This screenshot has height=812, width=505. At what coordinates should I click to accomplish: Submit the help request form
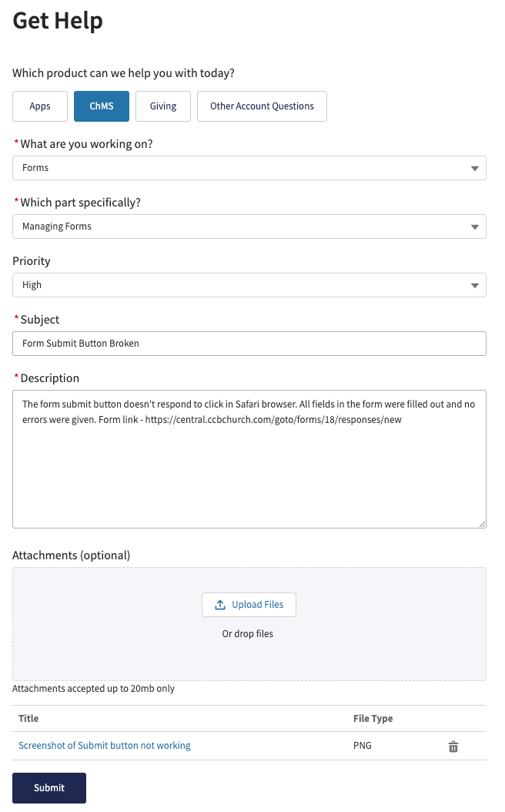(49, 788)
